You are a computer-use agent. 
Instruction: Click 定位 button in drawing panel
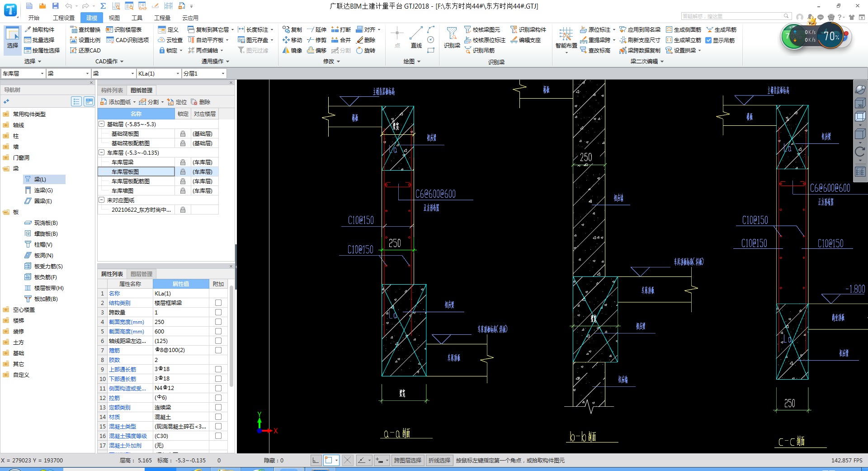coord(177,102)
